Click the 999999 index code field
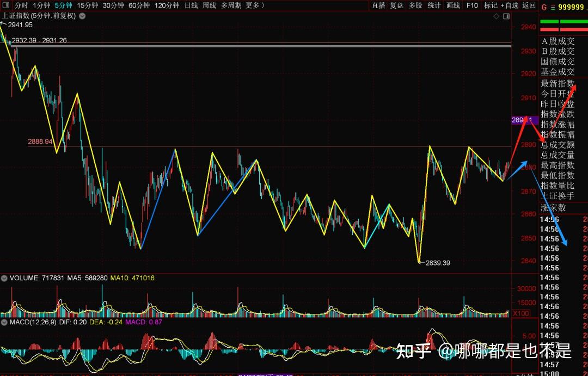This screenshot has height=376, width=588. point(571,6)
